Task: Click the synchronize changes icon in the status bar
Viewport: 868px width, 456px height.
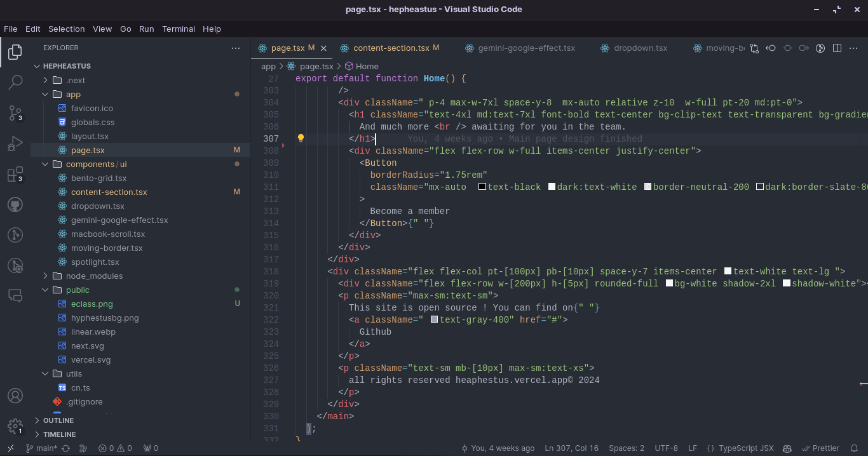Action: tap(65, 448)
